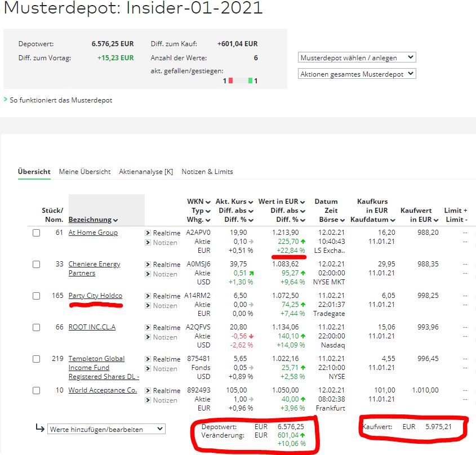Image resolution: width=476 pixels, height=455 pixels.
Task: Click the +10,06 % total Veränderung value
Action: (291, 444)
